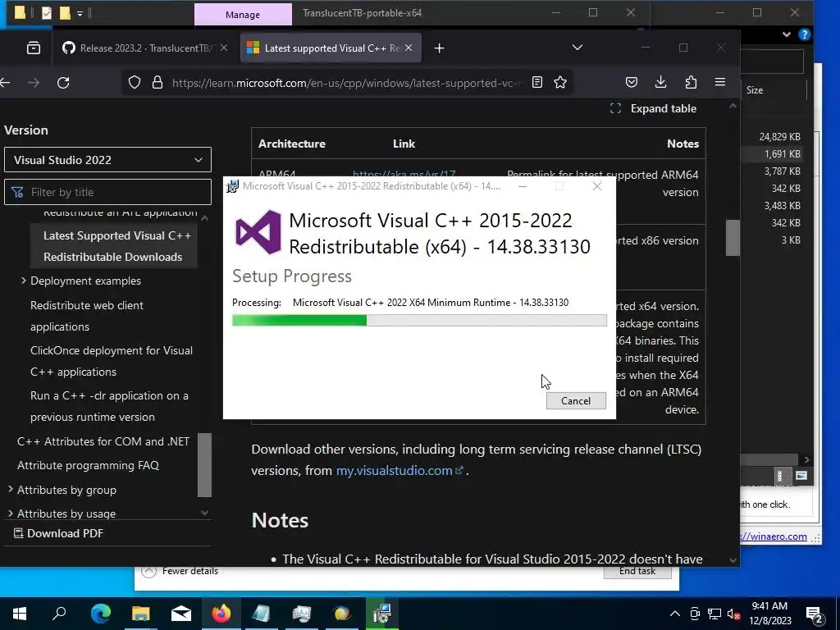Open a new Firefox tab
The image size is (840, 630).
pos(440,48)
